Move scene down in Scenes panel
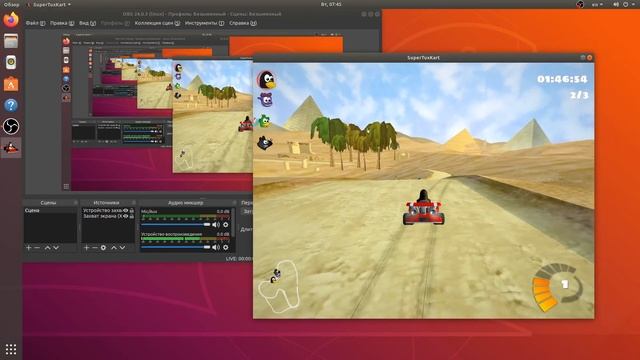The image size is (640, 360). 56,248
